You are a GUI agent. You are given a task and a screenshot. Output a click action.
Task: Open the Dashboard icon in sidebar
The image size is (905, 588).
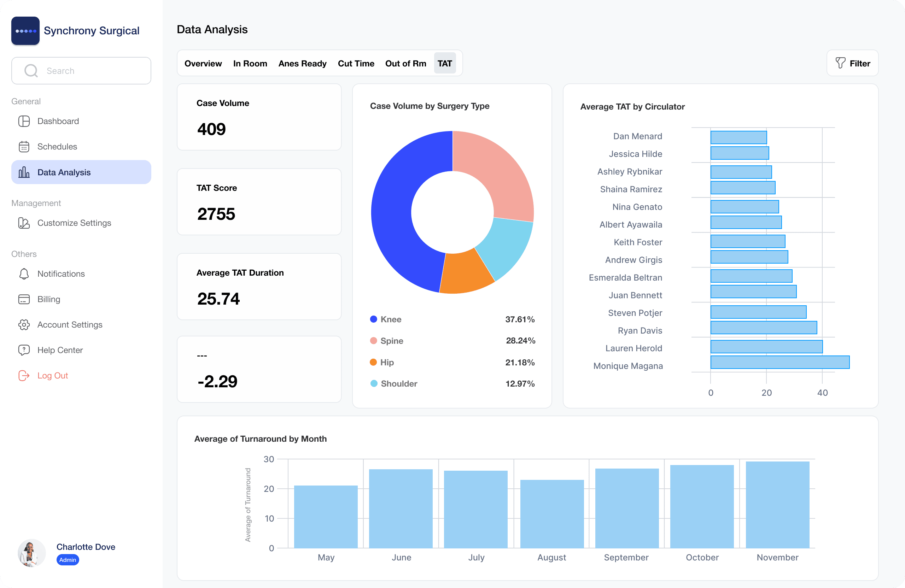pyautogui.click(x=24, y=121)
